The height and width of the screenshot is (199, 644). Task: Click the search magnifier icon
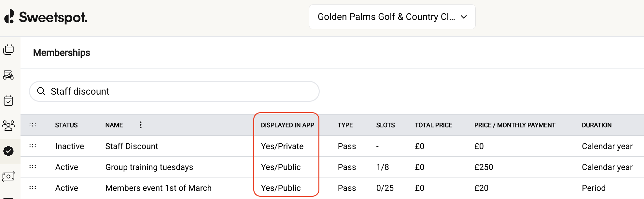(x=41, y=91)
